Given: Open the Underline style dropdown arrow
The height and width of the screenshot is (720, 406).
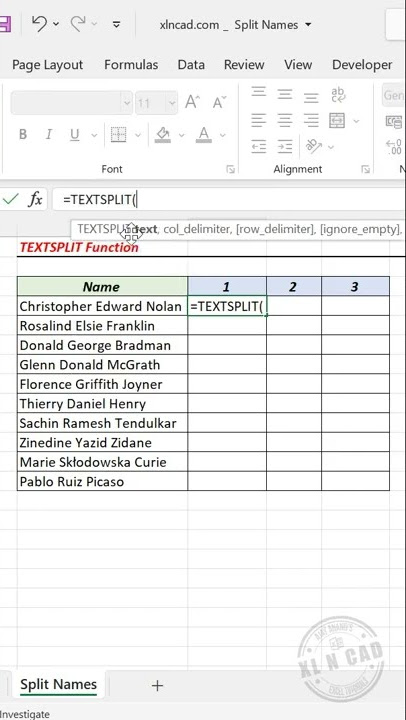Looking at the screenshot, I should click(94, 135).
